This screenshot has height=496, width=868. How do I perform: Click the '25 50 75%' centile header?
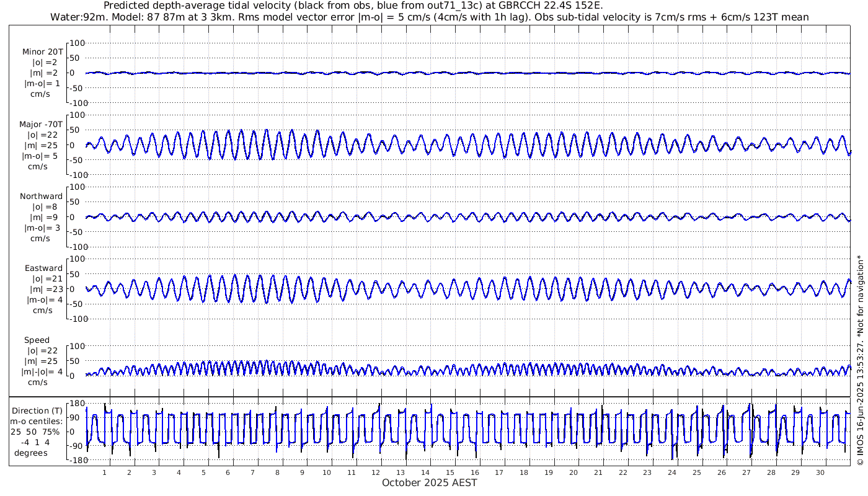coord(35,432)
